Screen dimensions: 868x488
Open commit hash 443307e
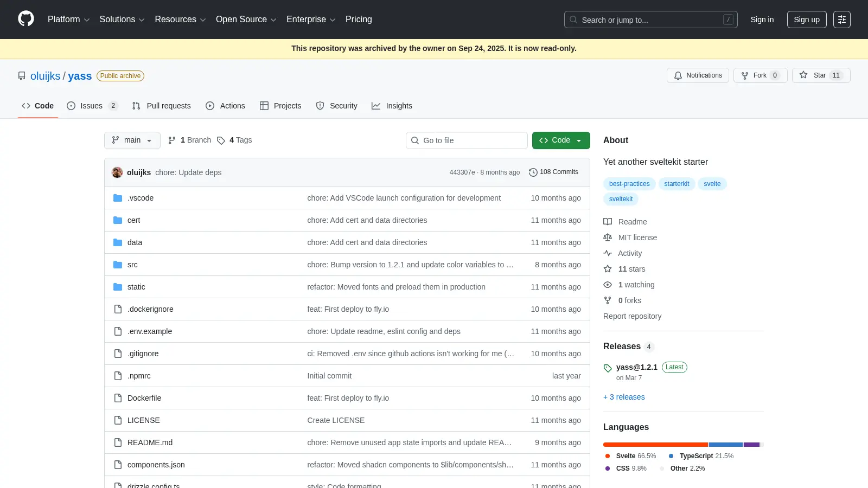point(462,172)
